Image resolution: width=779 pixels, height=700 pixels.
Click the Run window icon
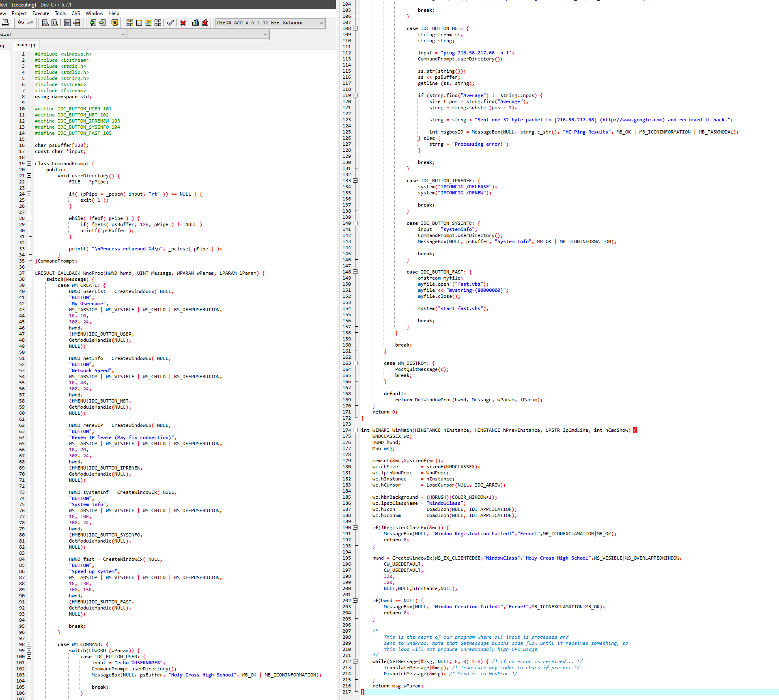pos(139,23)
